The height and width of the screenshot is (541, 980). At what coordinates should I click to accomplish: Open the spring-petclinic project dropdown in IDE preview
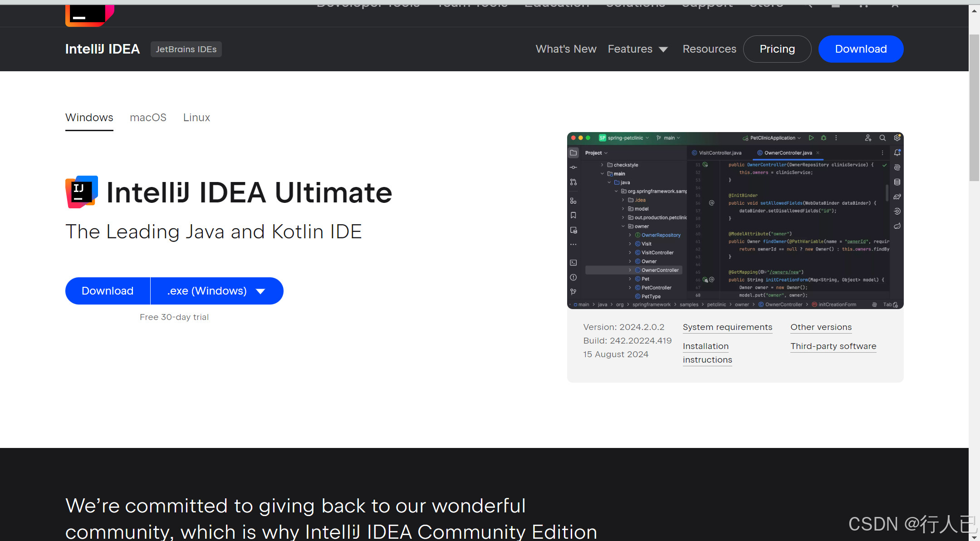click(628, 138)
